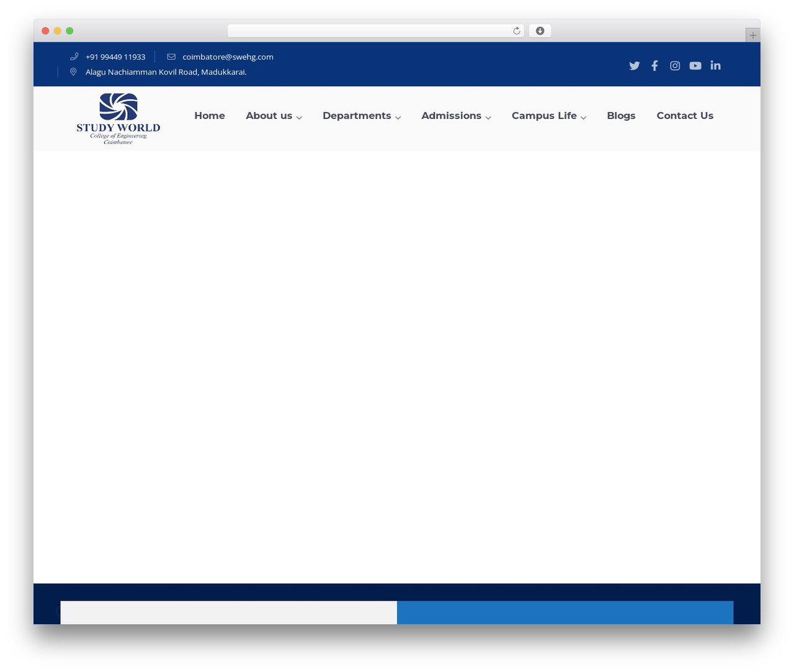Click the phone icon in top bar
The height and width of the screenshot is (672, 794).
click(74, 56)
